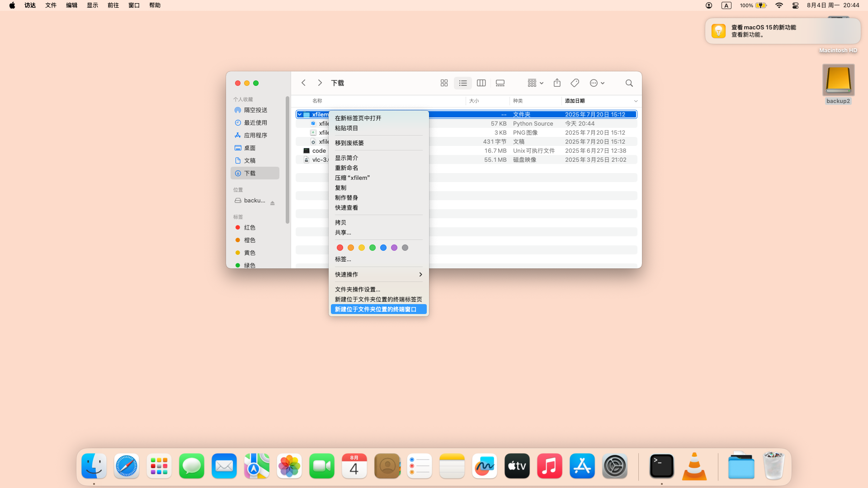Viewport: 868px width, 488px height.
Task: Click the input source indicator
Action: pyautogui.click(x=726, y=5)
